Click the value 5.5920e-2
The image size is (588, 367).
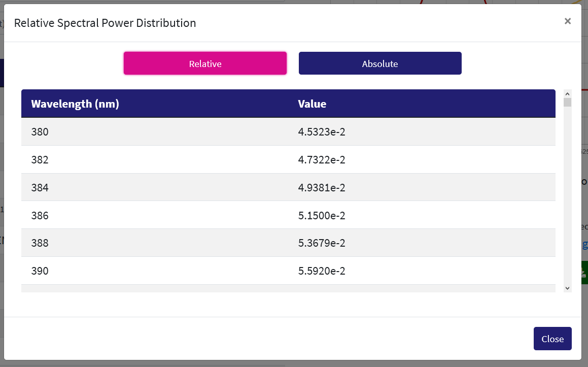tap(322, 271)
